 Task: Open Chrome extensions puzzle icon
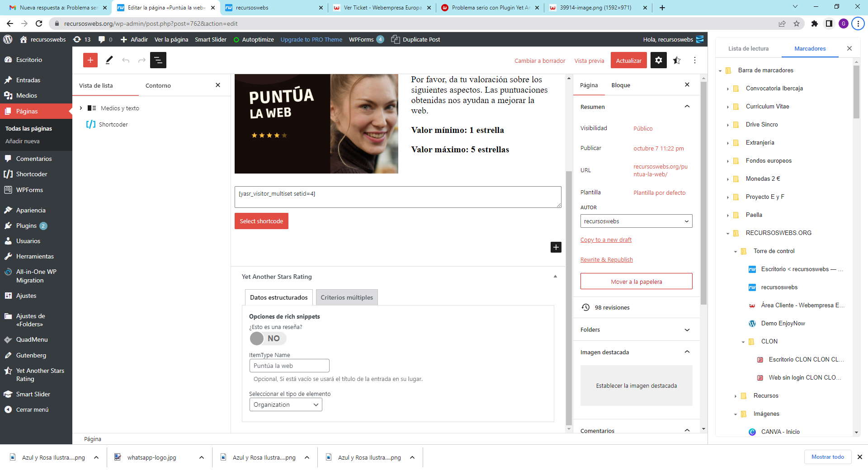click(815, 23)
